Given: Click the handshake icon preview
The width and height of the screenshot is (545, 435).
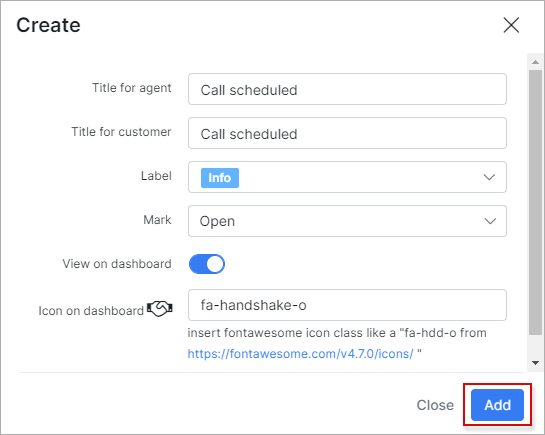Looking at the screenshot, I should 160,308.
